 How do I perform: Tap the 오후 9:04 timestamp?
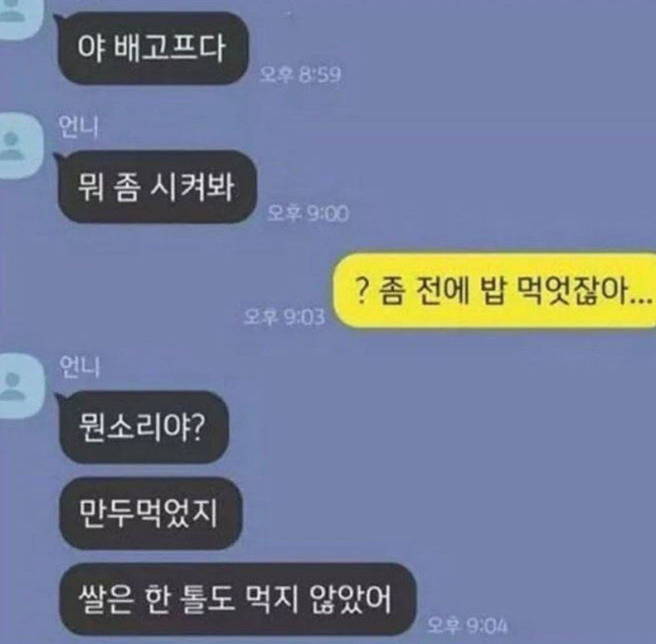click(468, 626)
